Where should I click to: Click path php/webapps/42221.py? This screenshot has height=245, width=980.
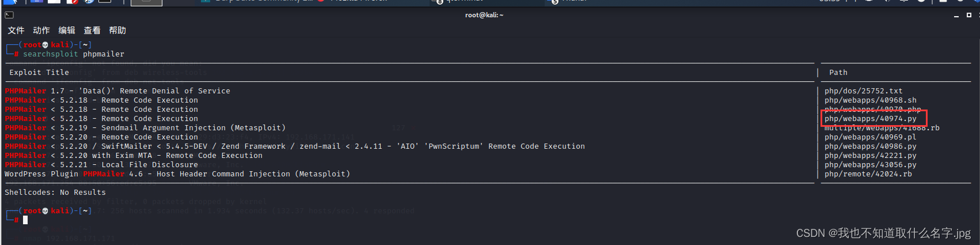871,156
